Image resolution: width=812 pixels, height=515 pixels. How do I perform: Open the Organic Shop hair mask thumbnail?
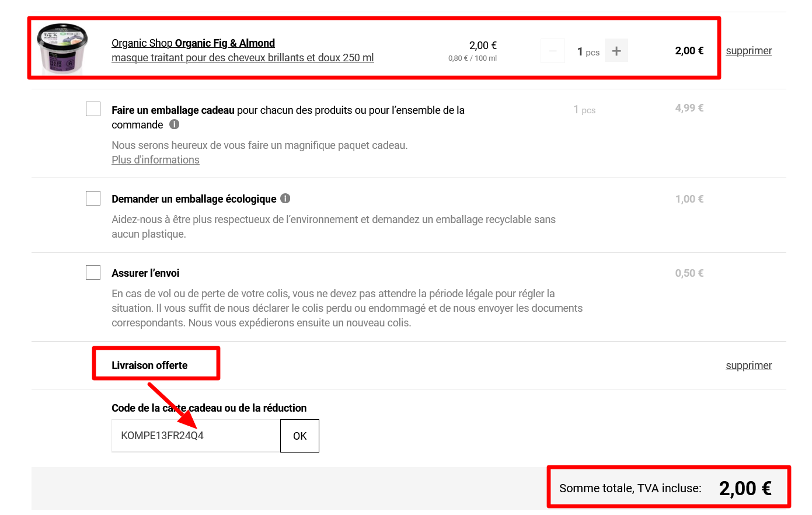[62, 49]
